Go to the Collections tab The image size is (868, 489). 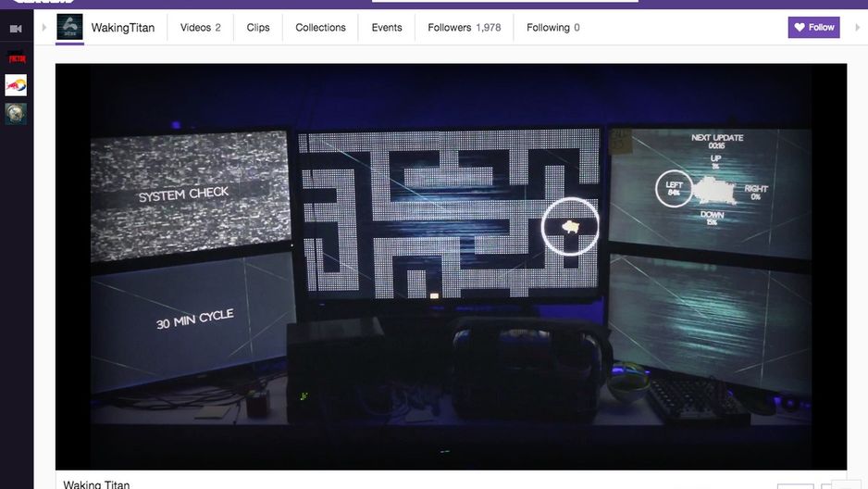(320, 28)
